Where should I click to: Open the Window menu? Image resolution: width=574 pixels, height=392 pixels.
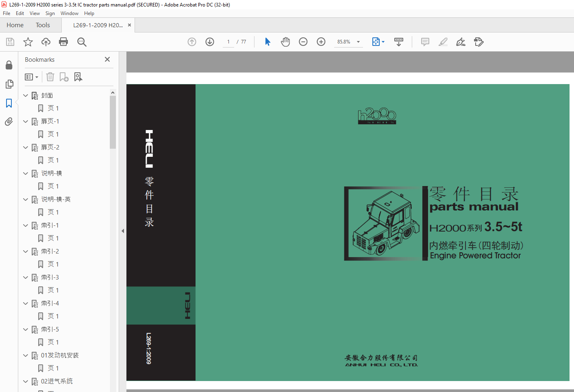click(x=70, y=13)
